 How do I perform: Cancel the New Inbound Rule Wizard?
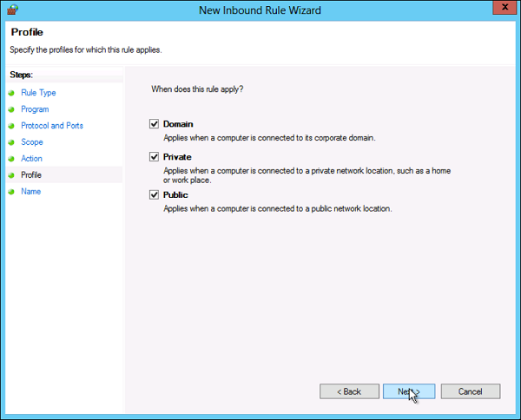pos(470,391)
